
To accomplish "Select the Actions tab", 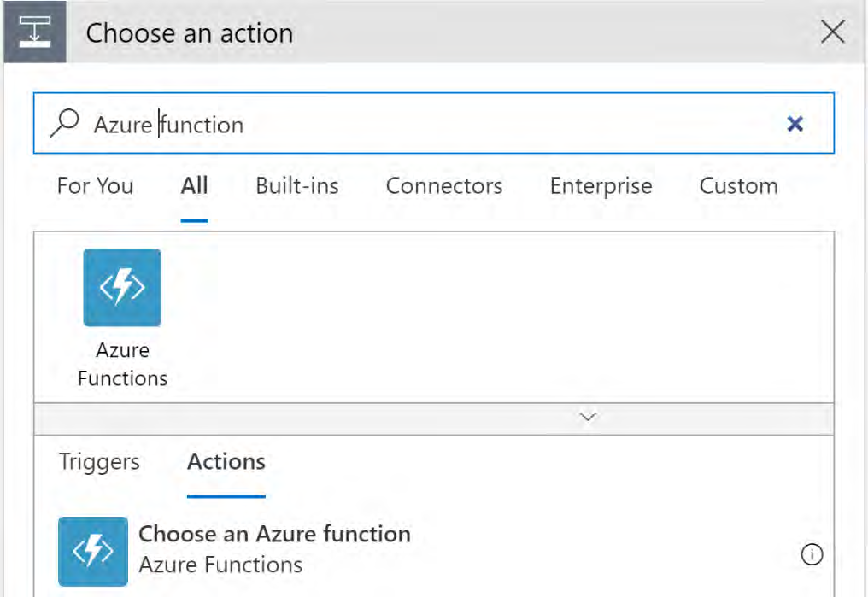I will 226,462.
